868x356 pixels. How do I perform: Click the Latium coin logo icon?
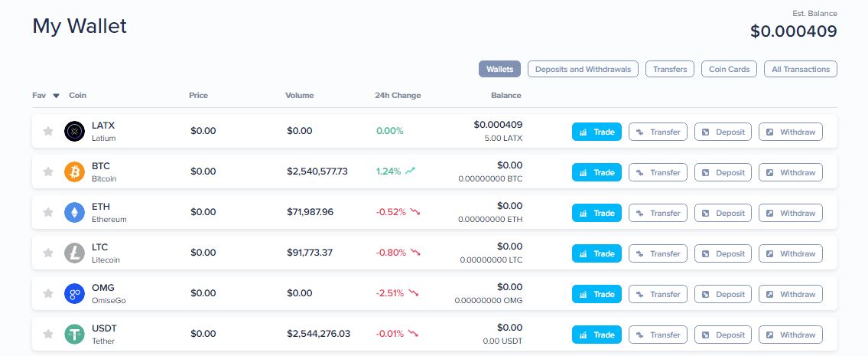tap(74, 132)
